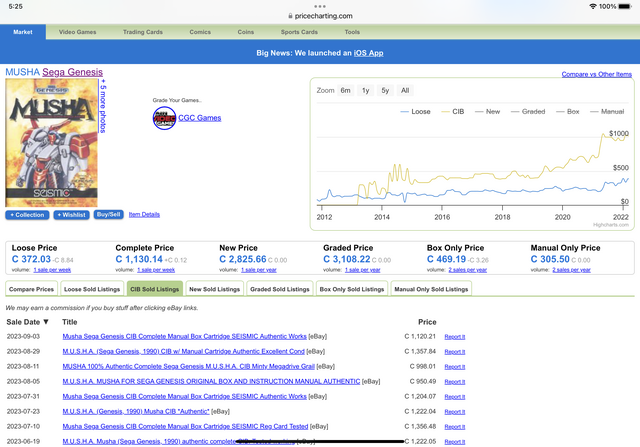
Task: Select the C 1,130.14 Complete Price value
Action: (139, 259)
